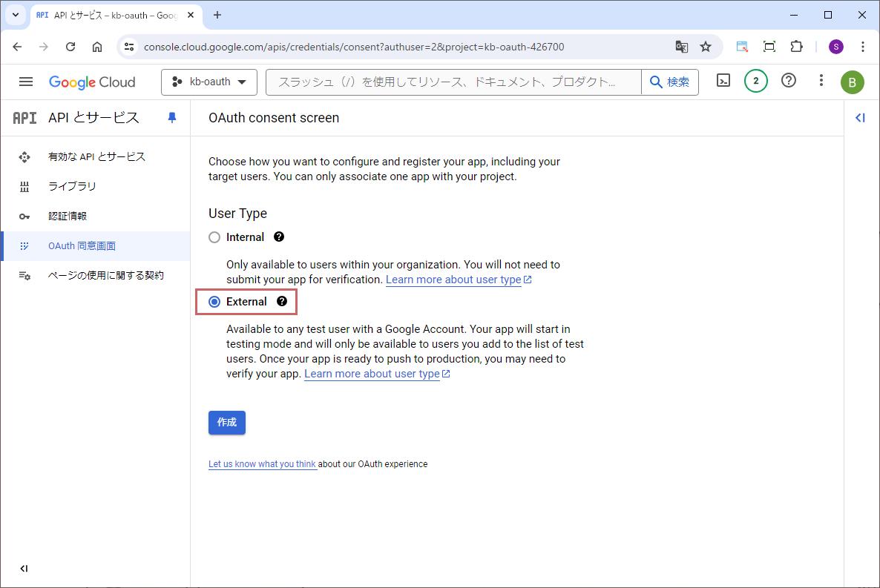Open the help question mark menu
Viewport: 880px width, 588px height.
click(x=789, y=82)
